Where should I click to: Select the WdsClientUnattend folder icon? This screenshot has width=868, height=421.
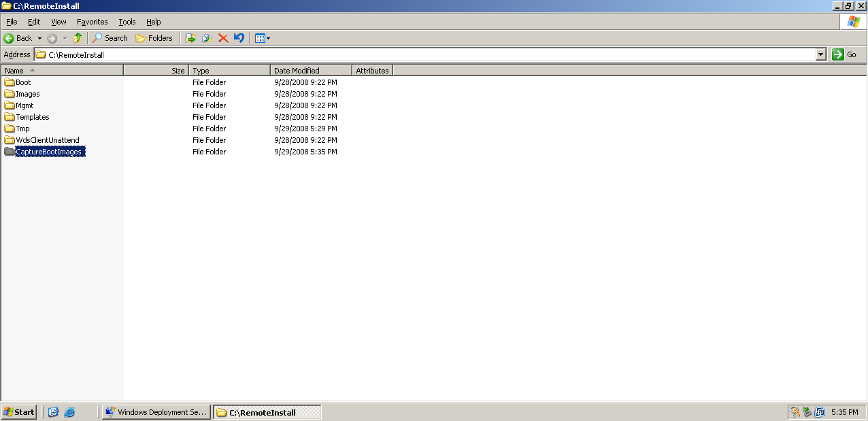click(x=10, y=140)
